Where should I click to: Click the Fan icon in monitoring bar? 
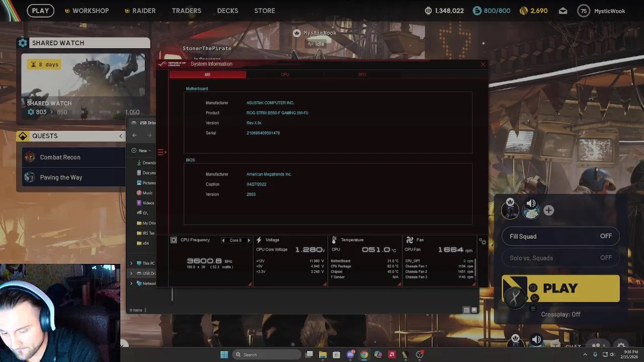410,240
